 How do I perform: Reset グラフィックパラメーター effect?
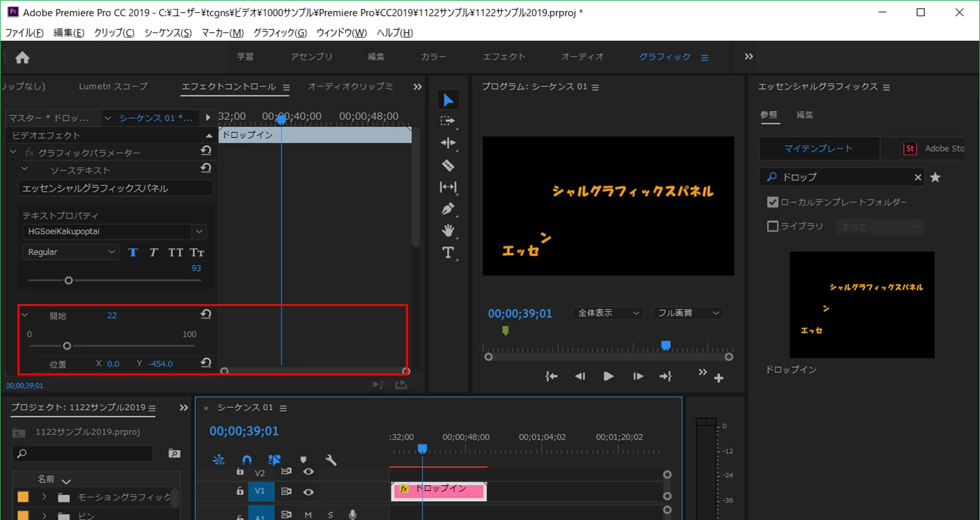[x=206, y=151]
